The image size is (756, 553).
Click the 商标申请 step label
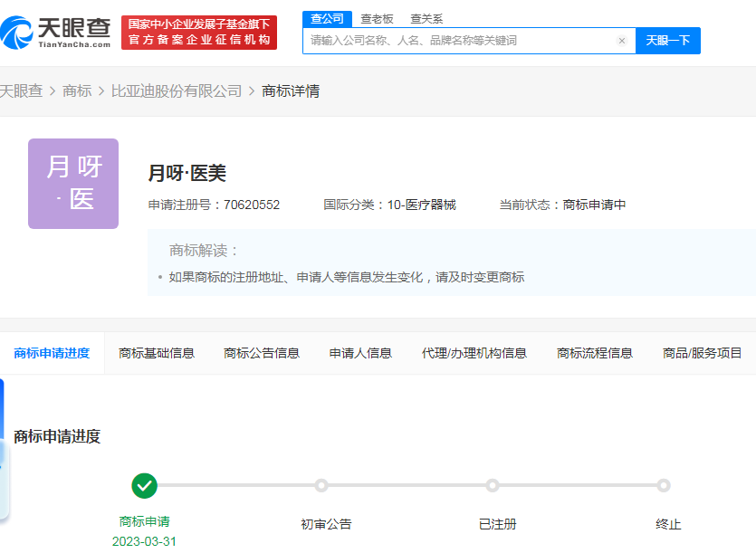coord(144,521)
